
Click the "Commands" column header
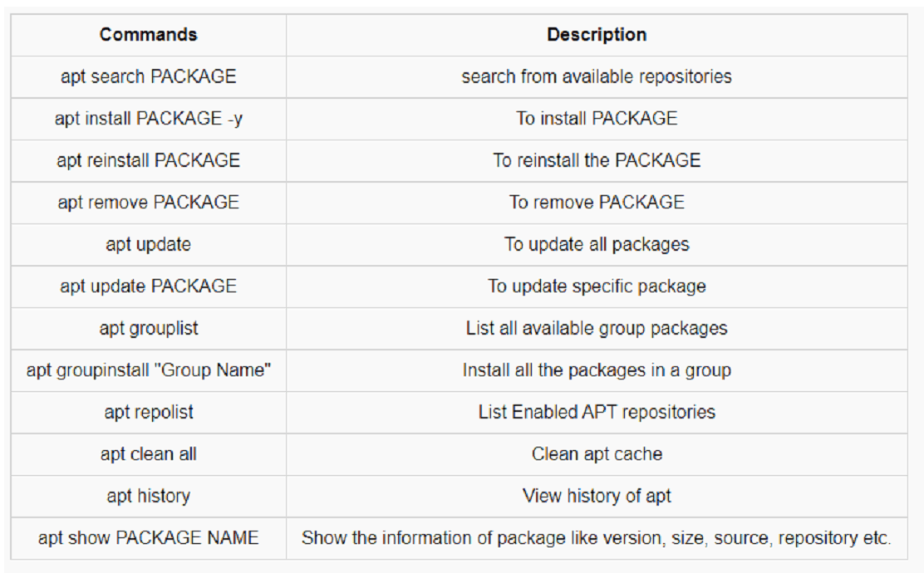tap(148, 35)
